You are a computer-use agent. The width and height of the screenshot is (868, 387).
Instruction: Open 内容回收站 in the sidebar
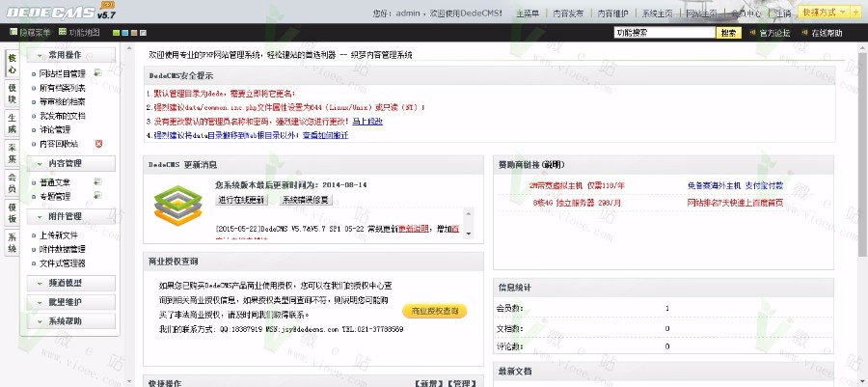(59, 144)
